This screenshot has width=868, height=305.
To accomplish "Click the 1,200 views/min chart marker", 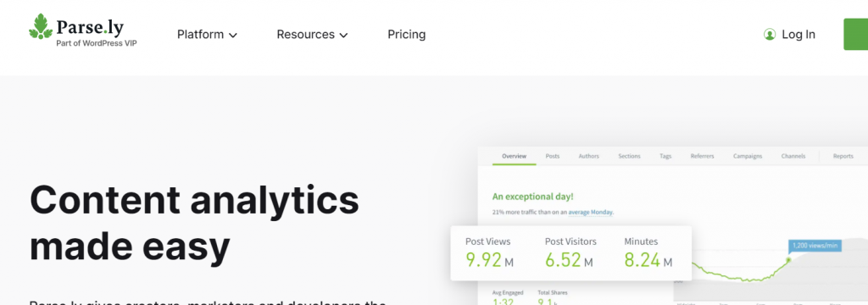I will tap(815, 246).
